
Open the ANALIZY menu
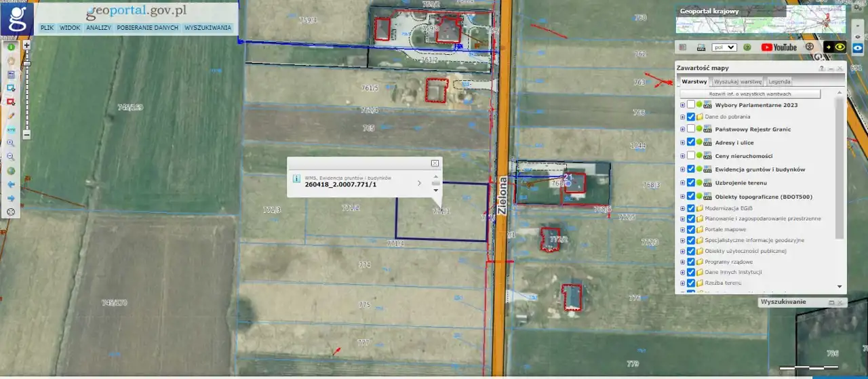click(x=98, y=28)
